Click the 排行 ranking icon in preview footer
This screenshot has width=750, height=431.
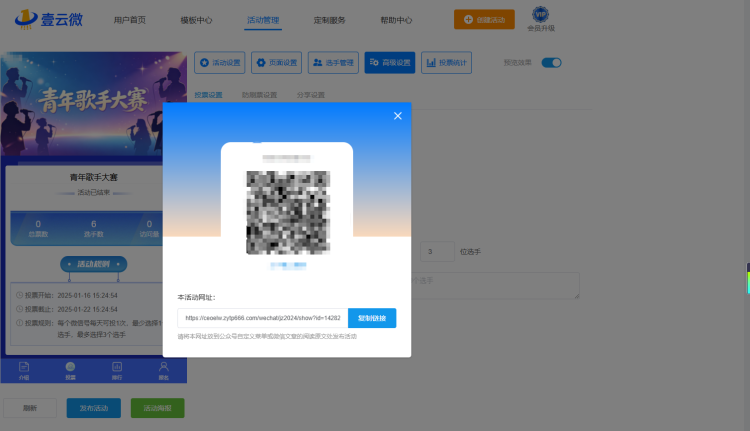[x=117, y=371]
